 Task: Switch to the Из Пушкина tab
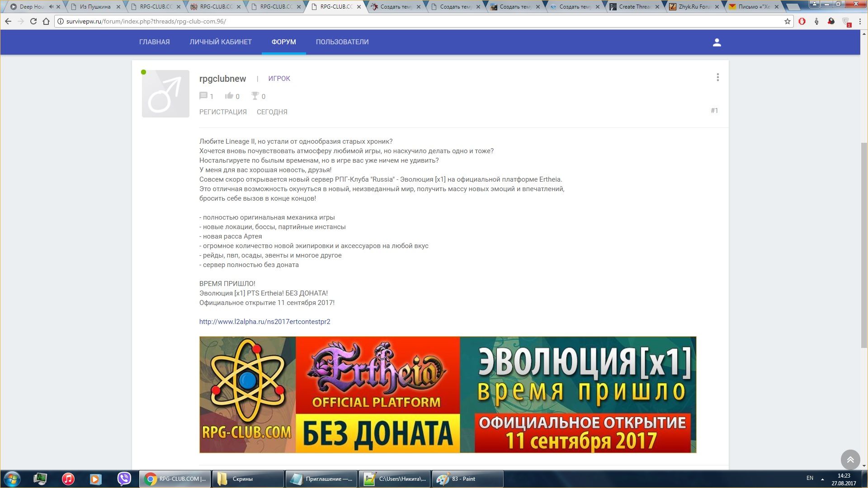[x=95, y=7]
